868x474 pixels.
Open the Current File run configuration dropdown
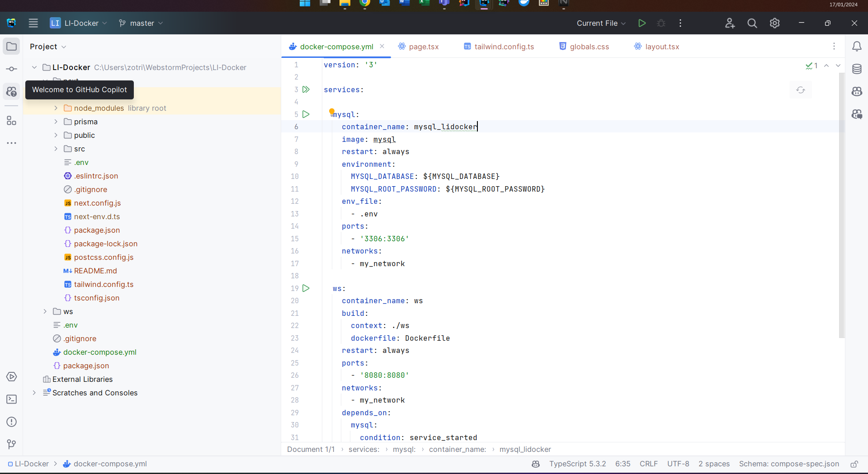[x=601, y=23]
